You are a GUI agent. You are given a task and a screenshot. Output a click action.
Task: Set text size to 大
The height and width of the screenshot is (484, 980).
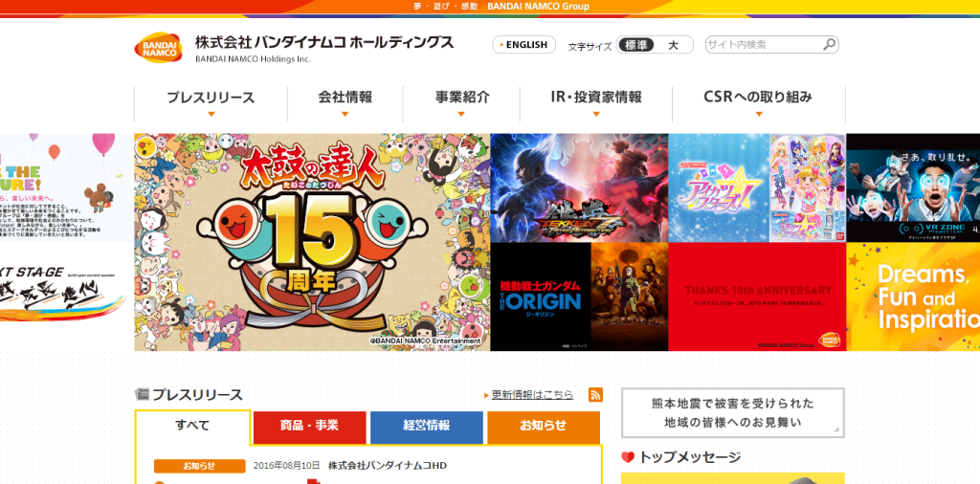[x=673, y=45]
